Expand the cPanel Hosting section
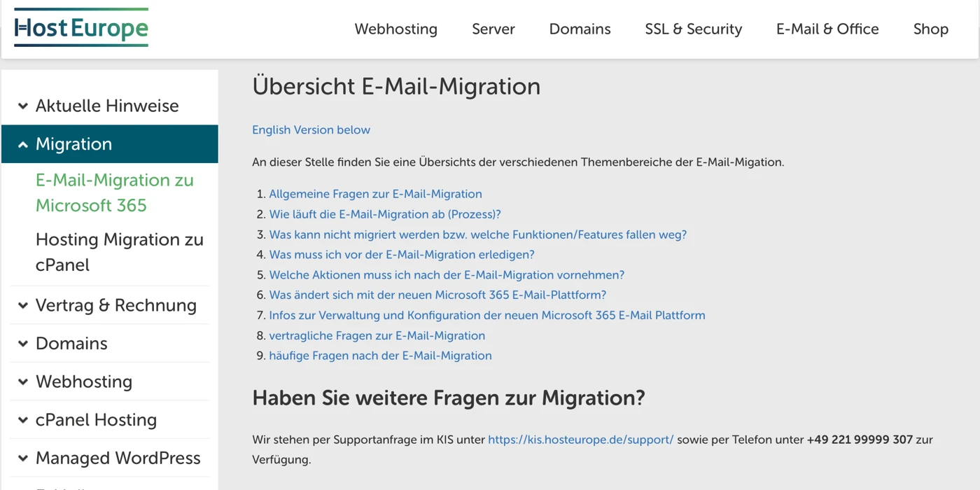Screen dimensions: 980x490 (95, 419)
